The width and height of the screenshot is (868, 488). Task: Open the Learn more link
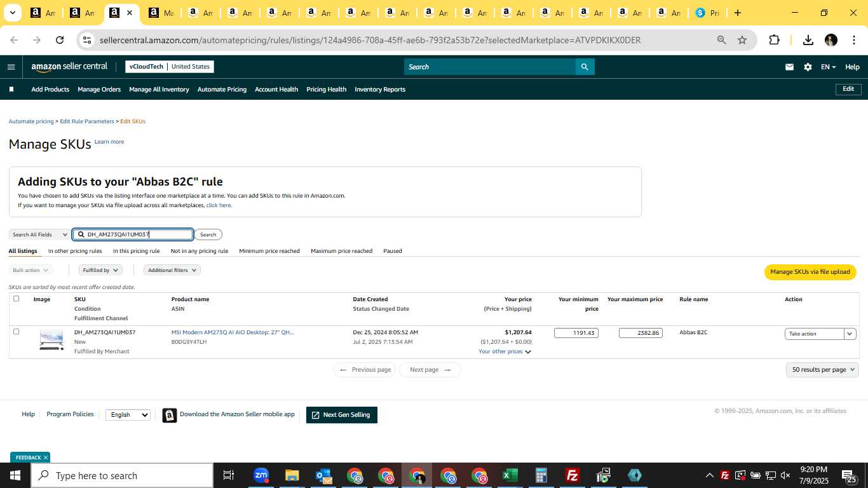tap(109, 142)
